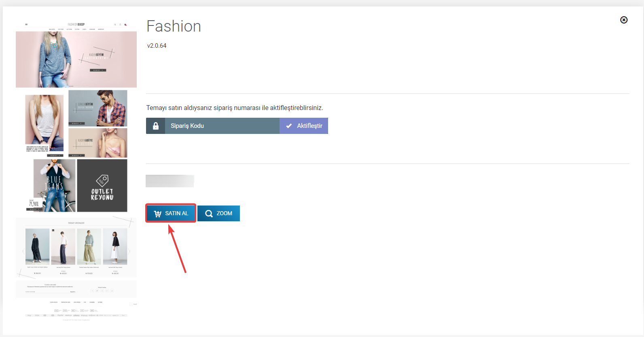Click the Blue Jeans banner in preview
This screenshot has width=644, height=337.
54,185
